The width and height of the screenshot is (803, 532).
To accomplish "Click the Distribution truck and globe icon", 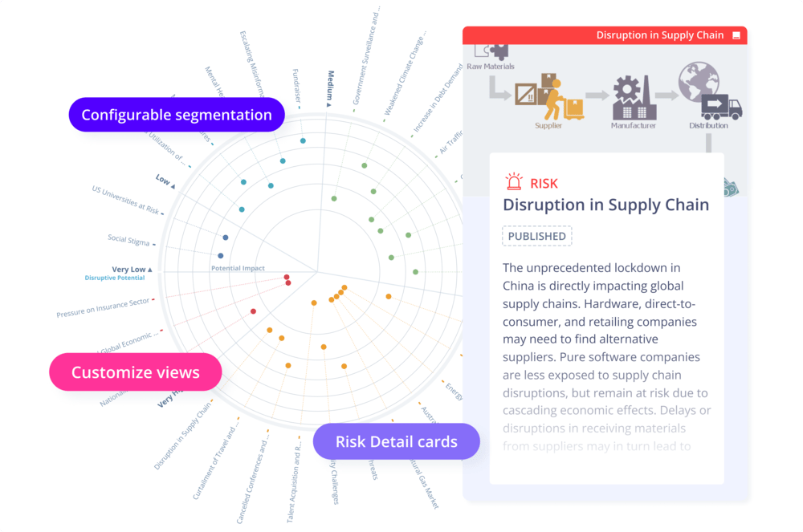I will 709,92.
